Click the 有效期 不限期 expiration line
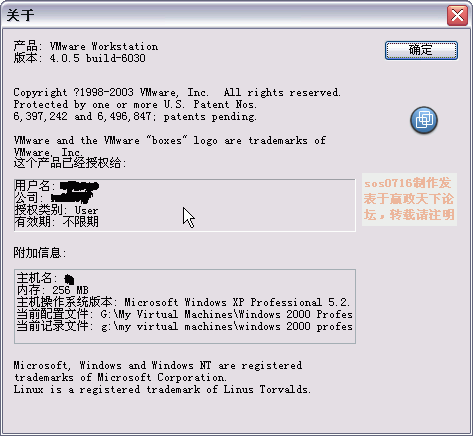473x436 pixels. coord(57,222)
